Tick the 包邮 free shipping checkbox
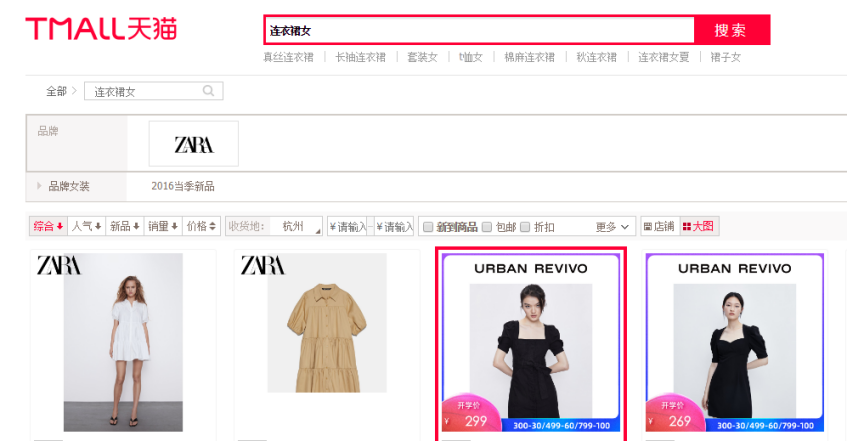The image size is (848, 441). pyautogui.click(x=487, y=227)
